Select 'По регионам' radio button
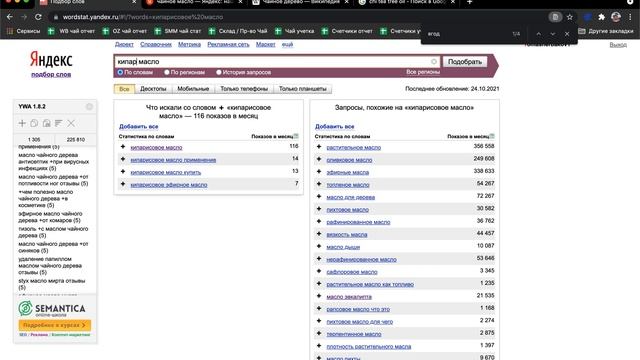 (167, 72)
